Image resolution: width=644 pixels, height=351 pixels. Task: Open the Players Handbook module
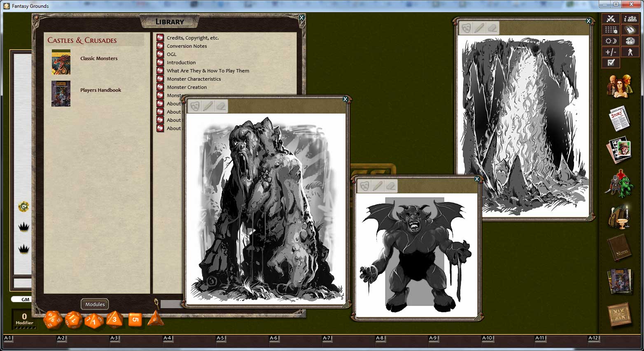[100, 90]
